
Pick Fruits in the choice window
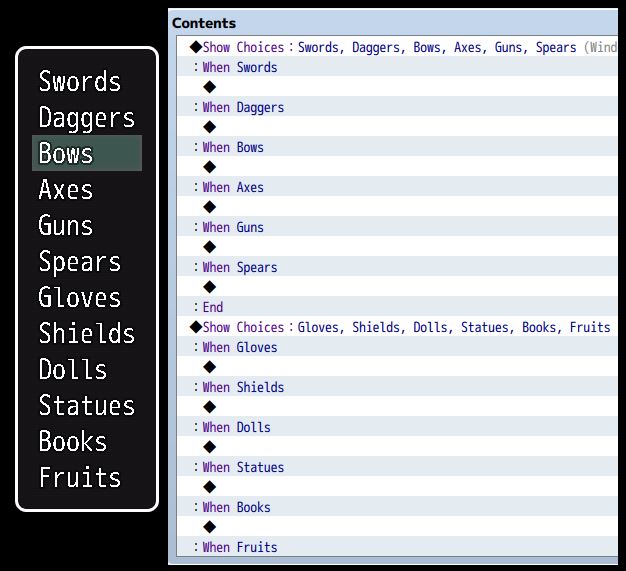click(x=87, y=477)
